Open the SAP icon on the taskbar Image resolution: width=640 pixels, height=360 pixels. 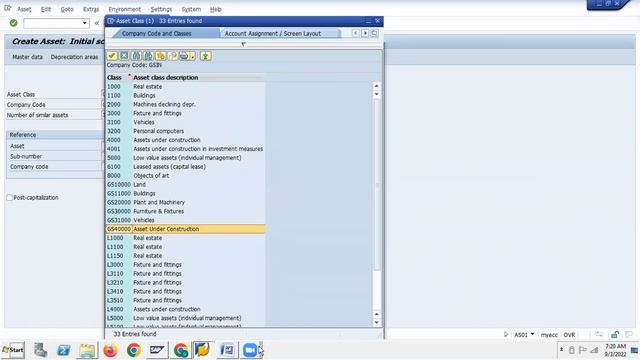[x=157, y=350]
